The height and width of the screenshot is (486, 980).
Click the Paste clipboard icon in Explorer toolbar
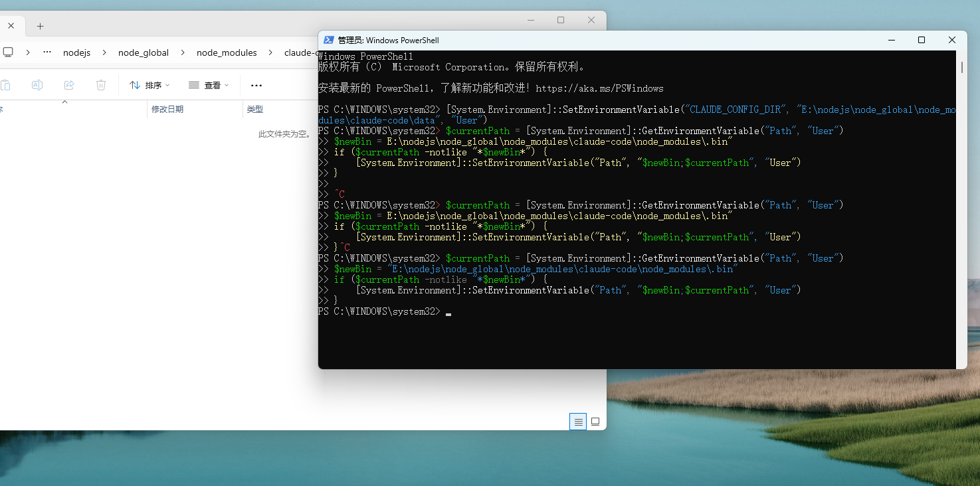pos(5,85)
